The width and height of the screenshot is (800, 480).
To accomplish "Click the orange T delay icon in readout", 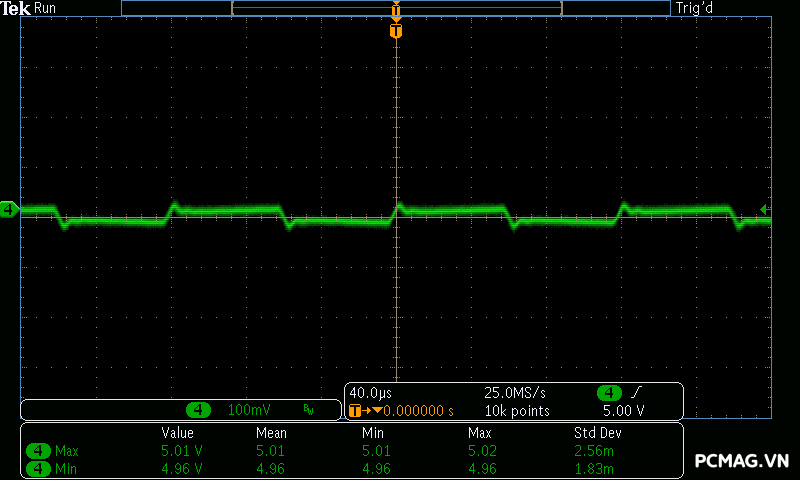I will click(354, 410).
